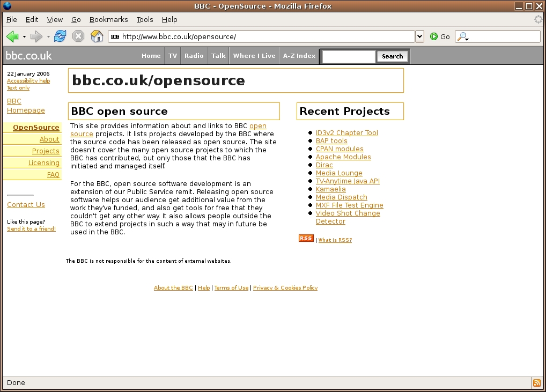
Task: Open the Projects sidebar link
Action: tap(46, 151)
